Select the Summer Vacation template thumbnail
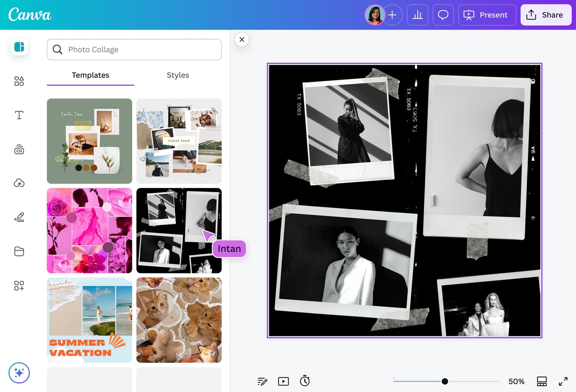 point(89,320)
